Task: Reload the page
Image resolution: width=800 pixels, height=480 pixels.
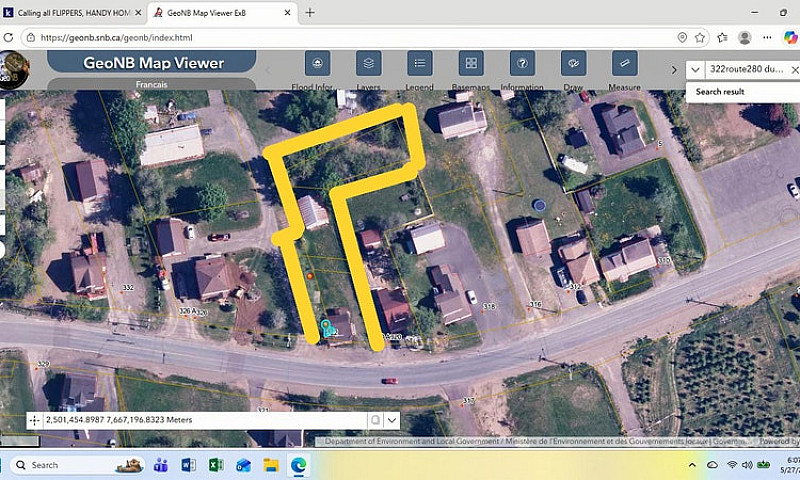Action: pos(8,37)
